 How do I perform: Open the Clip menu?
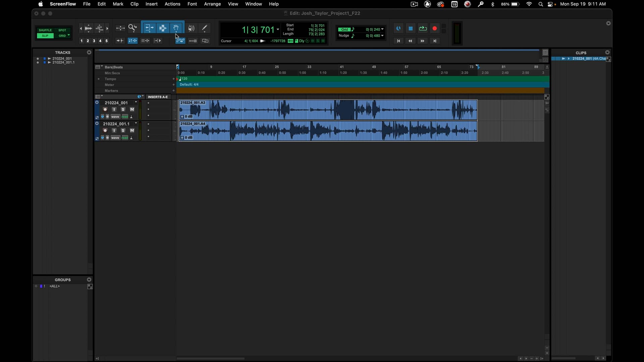click(x=134, y=4)
